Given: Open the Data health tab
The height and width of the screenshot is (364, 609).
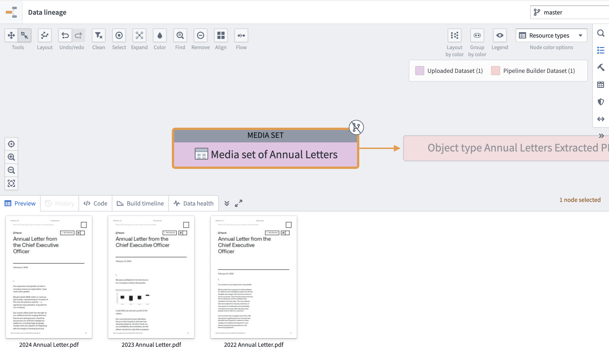Looking at the screenshot, I should pos(194,203).
